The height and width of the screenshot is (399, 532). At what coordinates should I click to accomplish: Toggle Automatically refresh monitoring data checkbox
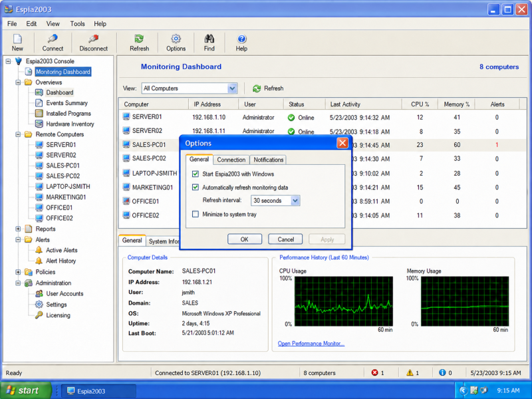(x=196, y=187)
